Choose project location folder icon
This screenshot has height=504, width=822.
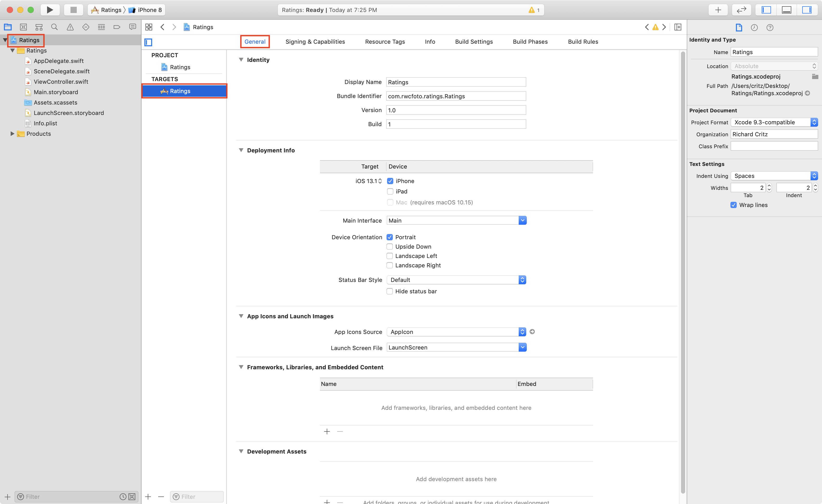[815, 76]
